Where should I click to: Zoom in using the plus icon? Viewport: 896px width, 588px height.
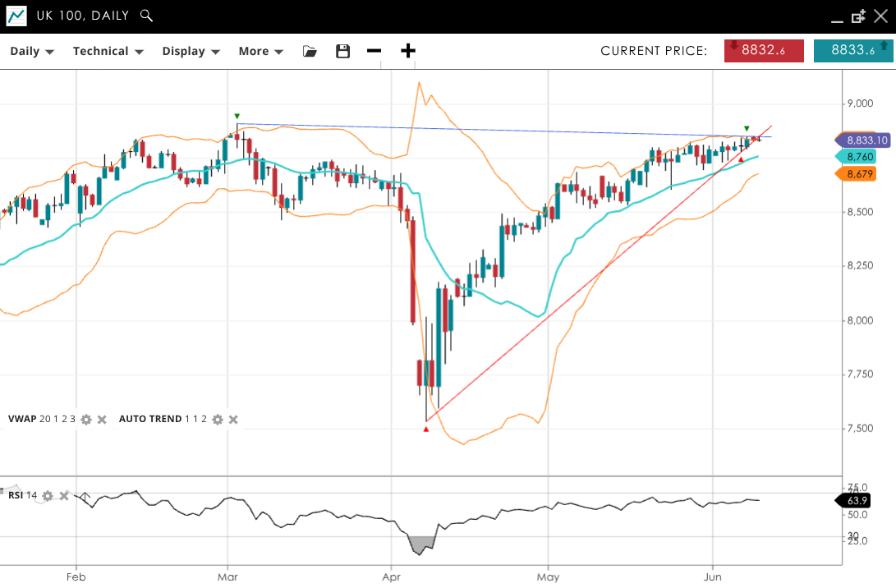point(408,51)
